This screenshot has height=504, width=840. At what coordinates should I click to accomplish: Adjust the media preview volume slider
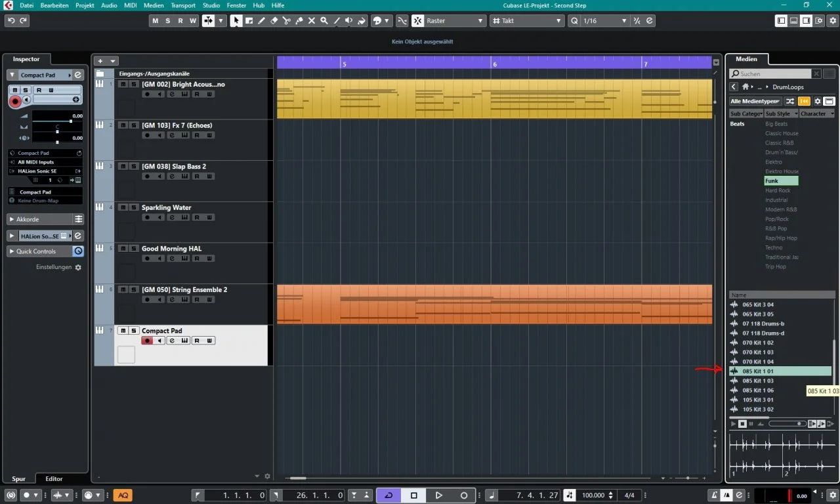pos(787,424)
